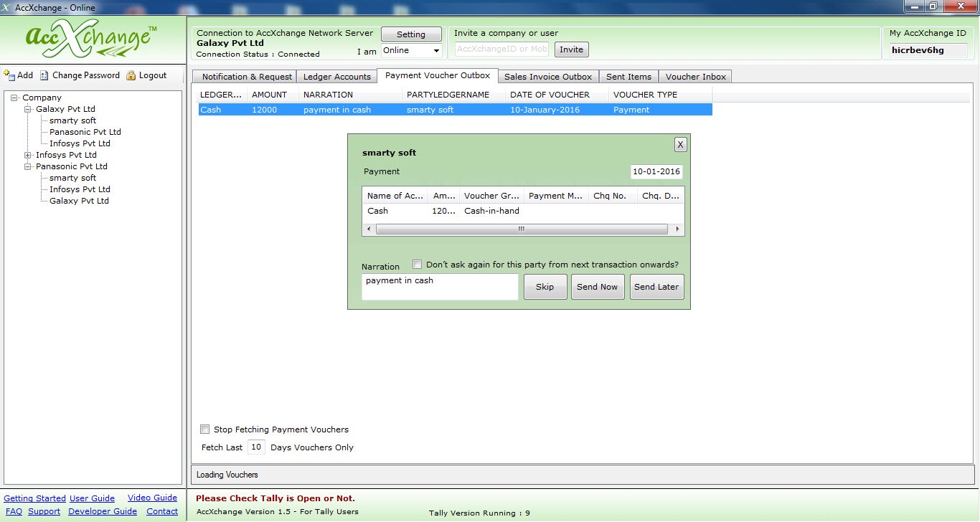The image size is (980, 522).
Task: Select smarty soft under Panasonic Pvt Ltd
Action: point(72,178)
